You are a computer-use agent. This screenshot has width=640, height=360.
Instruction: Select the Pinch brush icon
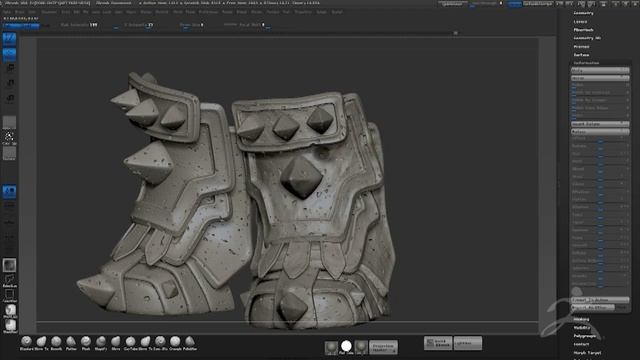tap(86, 341)
